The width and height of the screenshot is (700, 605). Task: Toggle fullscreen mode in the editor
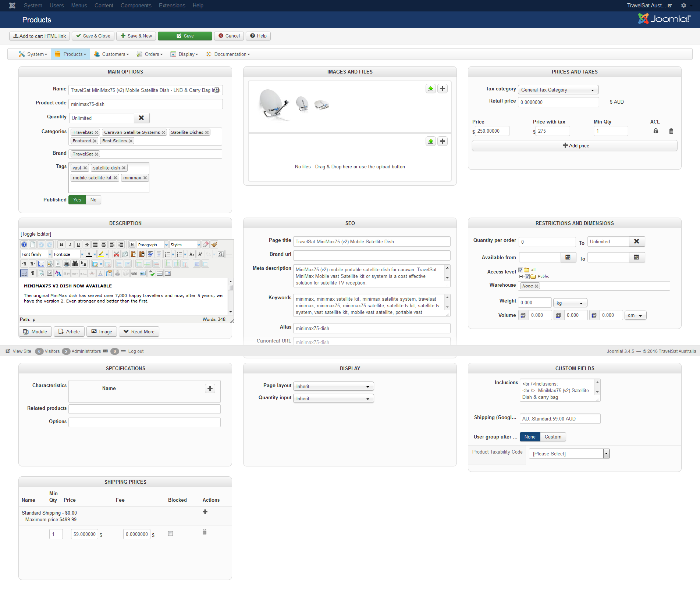point(41,264)
